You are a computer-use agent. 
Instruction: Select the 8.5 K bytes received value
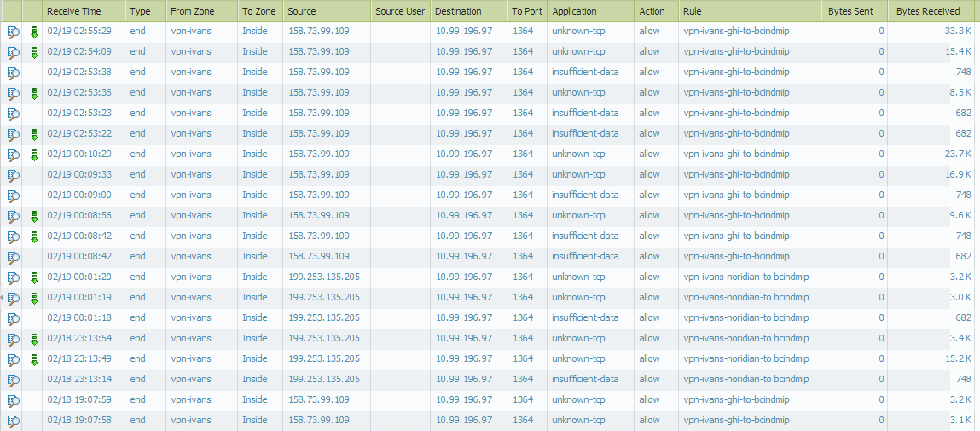coord(960,92)
